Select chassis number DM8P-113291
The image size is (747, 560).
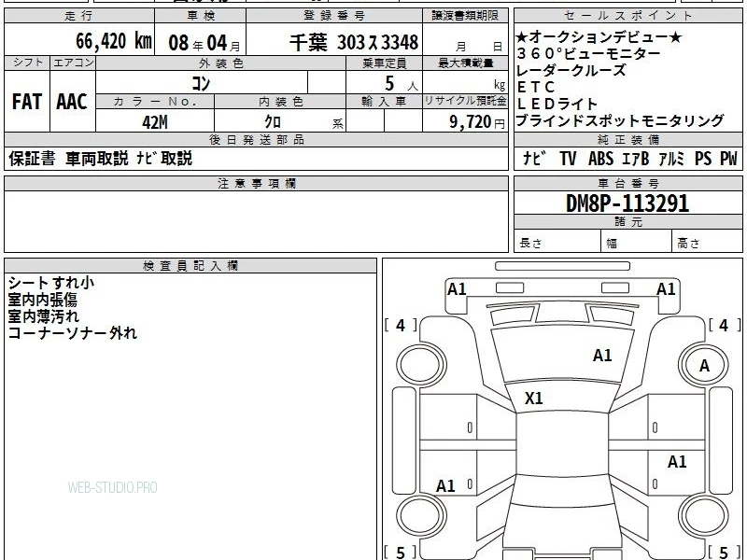click(627, 203)
